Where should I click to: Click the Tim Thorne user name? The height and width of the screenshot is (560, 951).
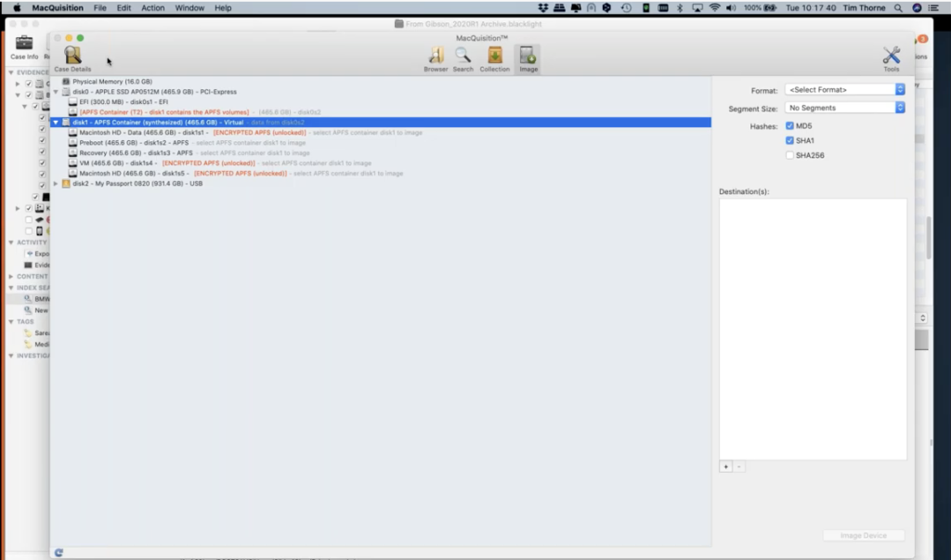tap(864, 7)
